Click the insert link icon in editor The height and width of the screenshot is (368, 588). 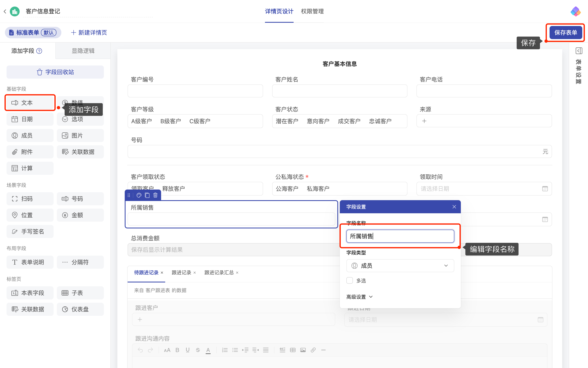point(313,350)
